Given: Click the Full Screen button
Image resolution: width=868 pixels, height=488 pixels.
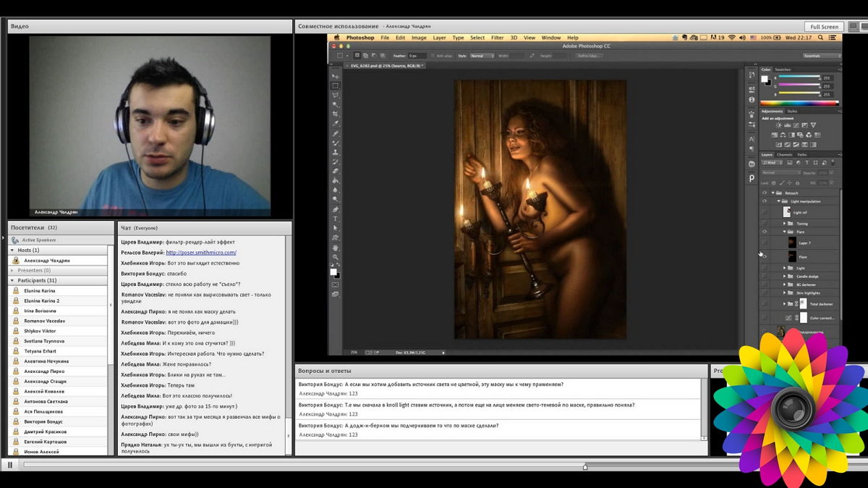Looking at the screenshot, I should [824, 27].
